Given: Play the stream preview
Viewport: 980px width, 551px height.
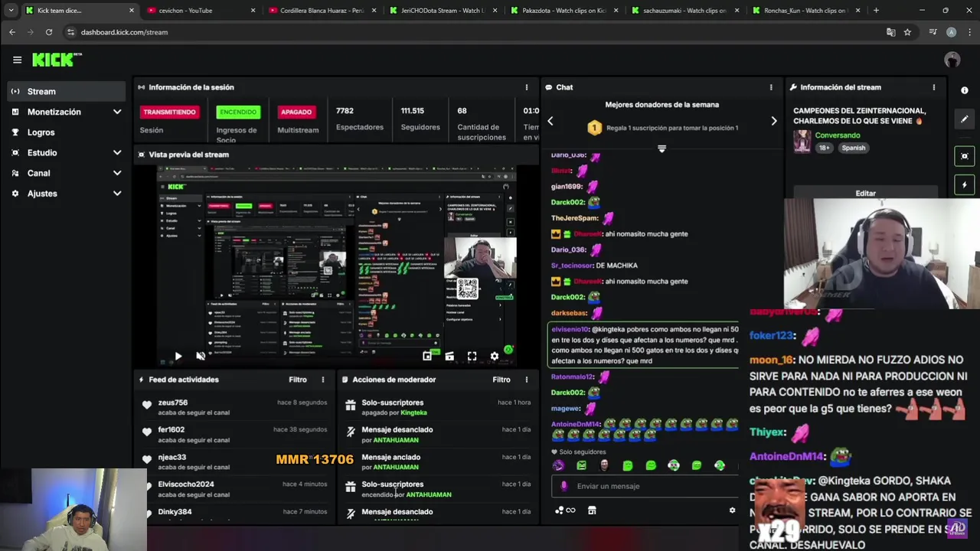Looking at the screenshot, I should coord(178,356).
